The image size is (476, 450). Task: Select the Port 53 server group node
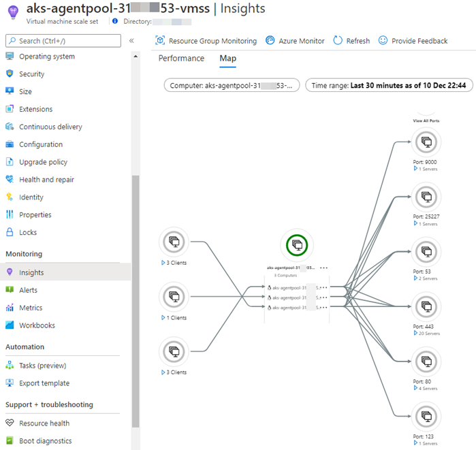(x=426, y=251)
